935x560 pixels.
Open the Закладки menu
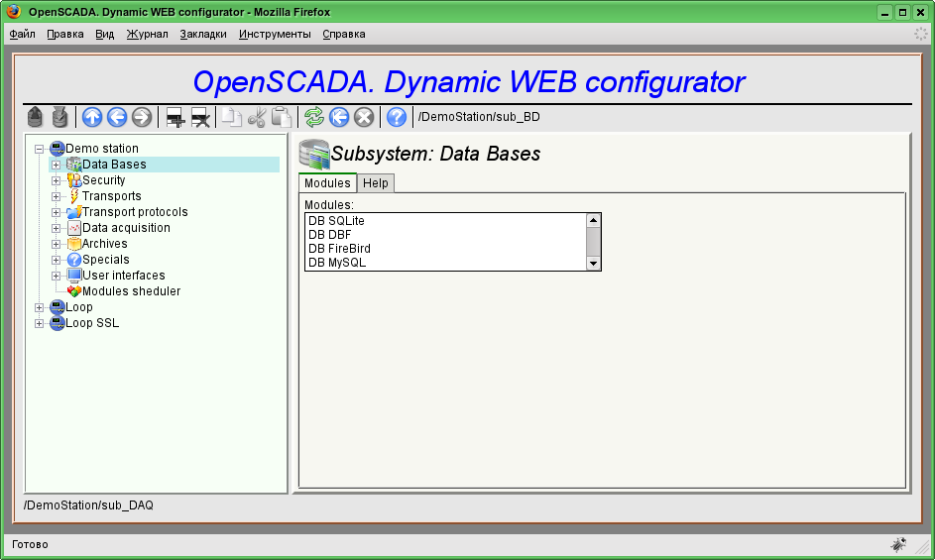(203, 34)
